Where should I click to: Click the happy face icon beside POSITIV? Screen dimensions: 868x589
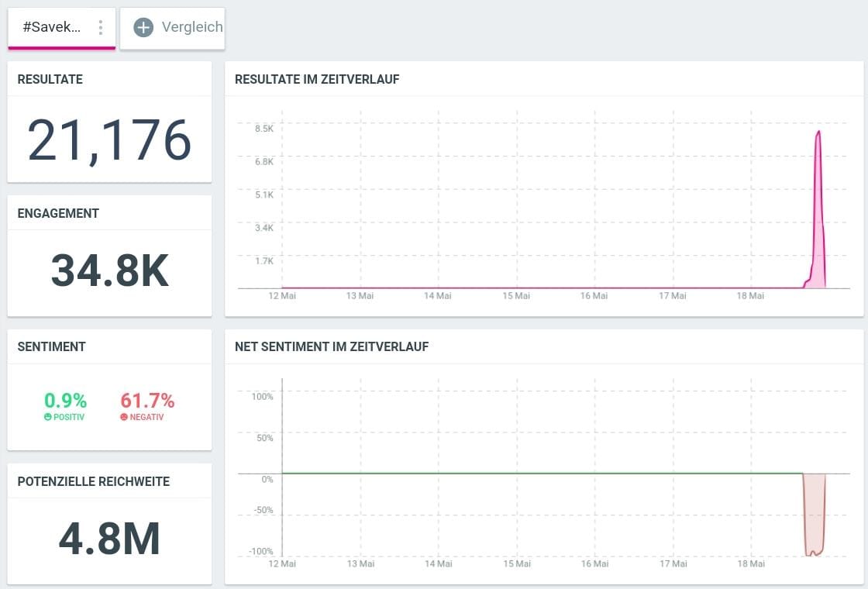[x=47, y=417]
